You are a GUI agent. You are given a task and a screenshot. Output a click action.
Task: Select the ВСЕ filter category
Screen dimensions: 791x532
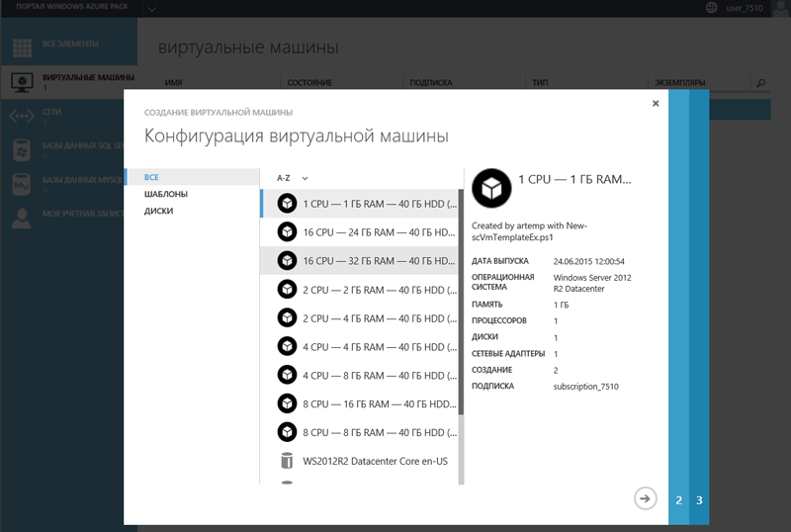(x=193, y=177)
